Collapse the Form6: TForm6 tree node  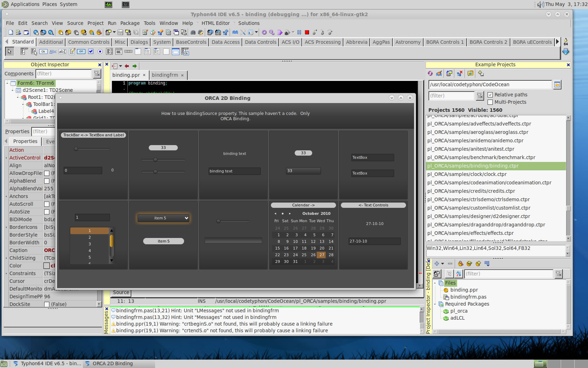click(x=7, y=83)
